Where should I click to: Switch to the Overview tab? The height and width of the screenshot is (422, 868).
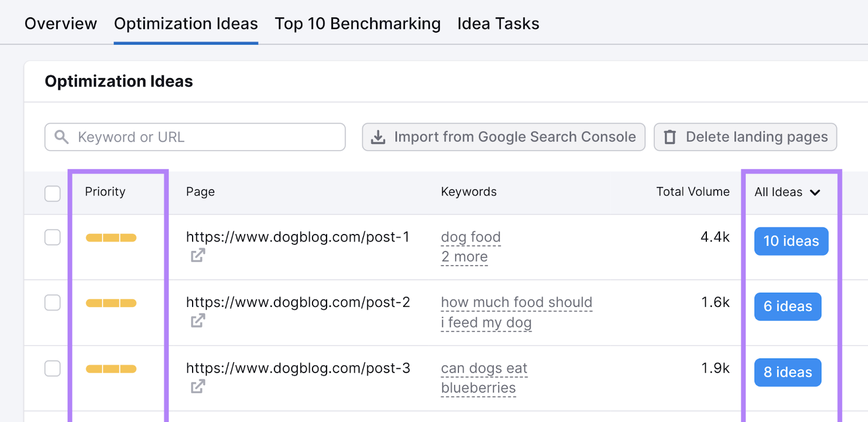(61, 24)
